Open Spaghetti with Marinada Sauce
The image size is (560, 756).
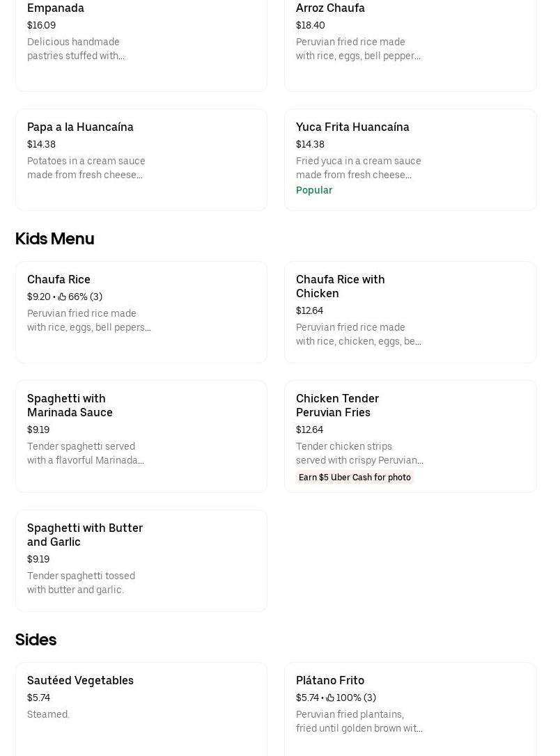click(x=70, y=405)
